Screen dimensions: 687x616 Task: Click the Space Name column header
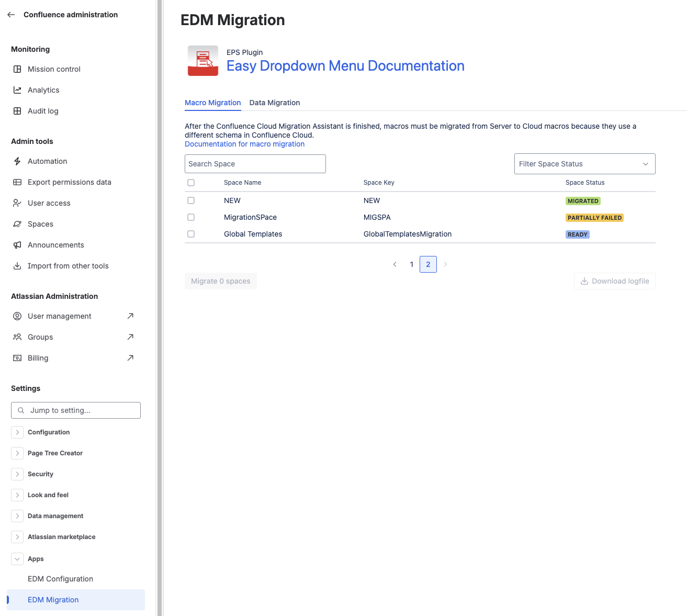[242, 183]
